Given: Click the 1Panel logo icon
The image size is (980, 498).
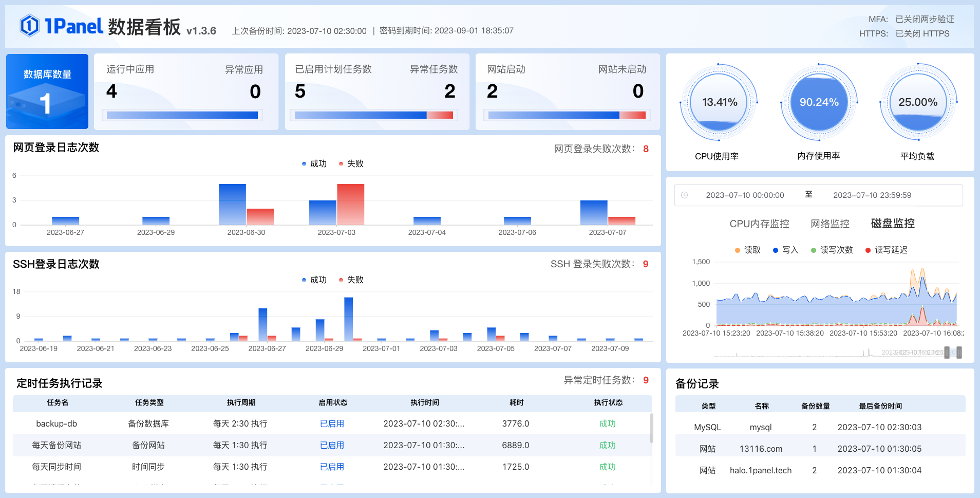Looking at the screenshot, I should point(30,26).
